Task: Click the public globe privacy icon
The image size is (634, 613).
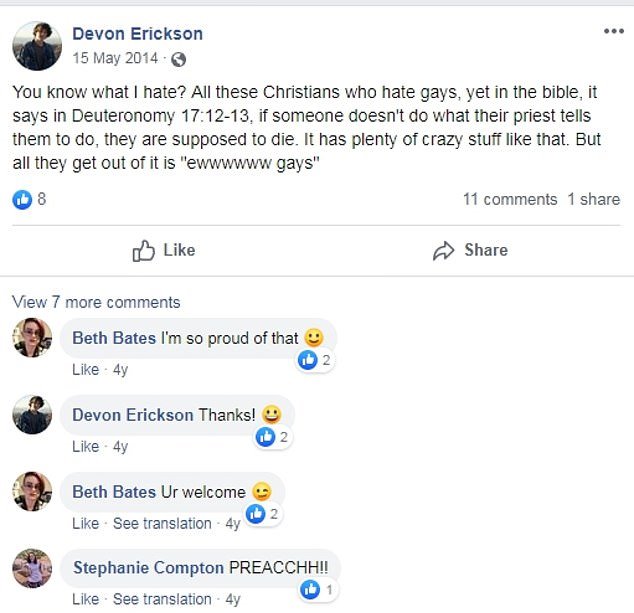Action: click(x=178, y=59)
